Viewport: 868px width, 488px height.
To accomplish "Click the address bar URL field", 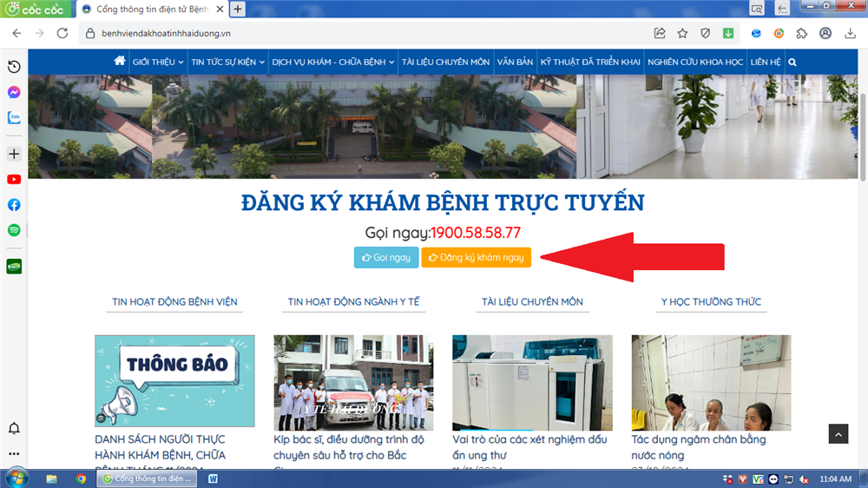I will 347,33.
